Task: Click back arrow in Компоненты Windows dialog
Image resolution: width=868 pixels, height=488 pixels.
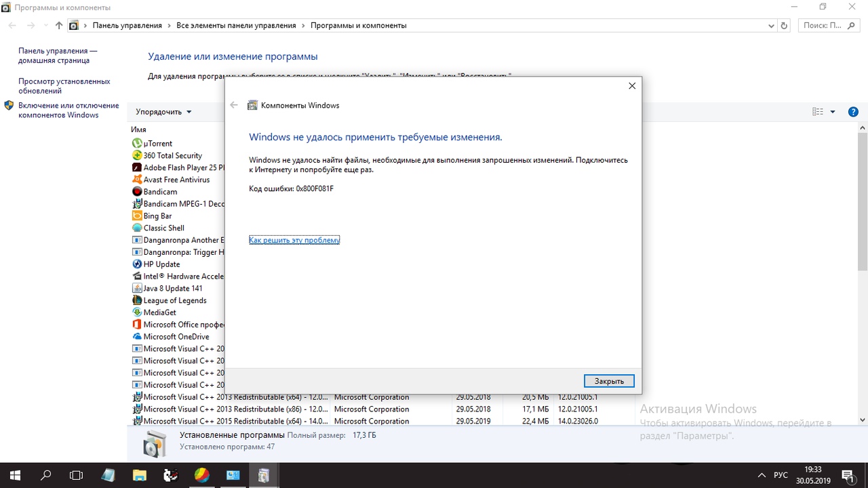Action: [234, 105]
